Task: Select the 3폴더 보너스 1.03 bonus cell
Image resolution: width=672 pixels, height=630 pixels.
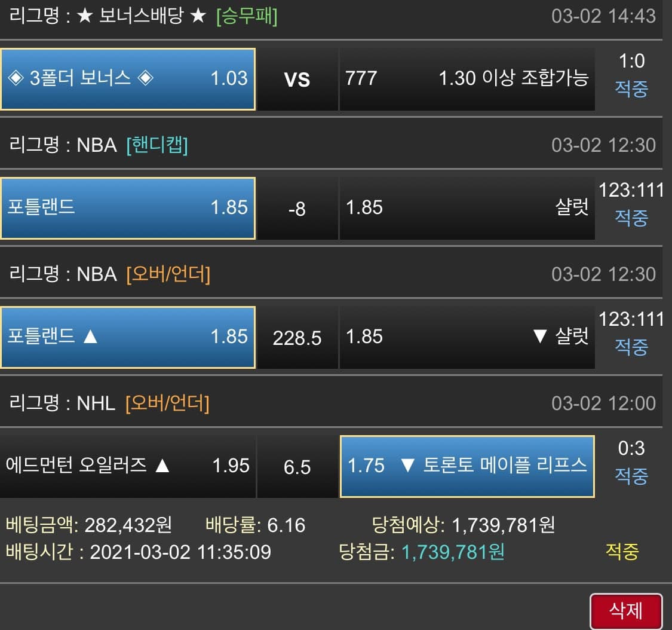Action: tap(128, 79)
